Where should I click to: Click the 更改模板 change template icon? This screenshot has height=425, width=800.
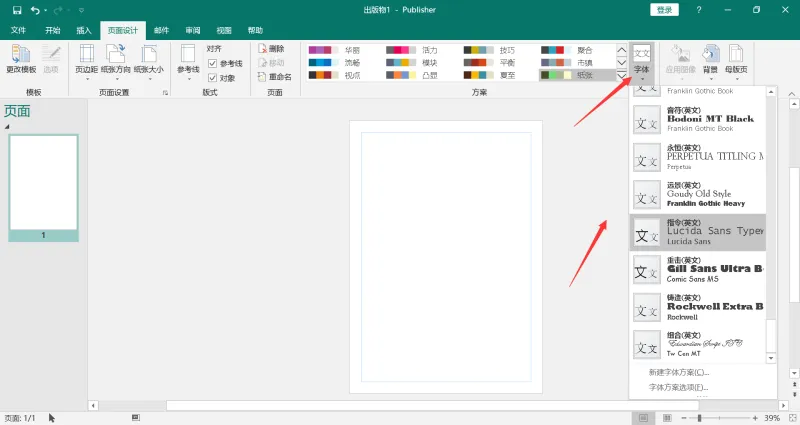[x=21, y=59]
